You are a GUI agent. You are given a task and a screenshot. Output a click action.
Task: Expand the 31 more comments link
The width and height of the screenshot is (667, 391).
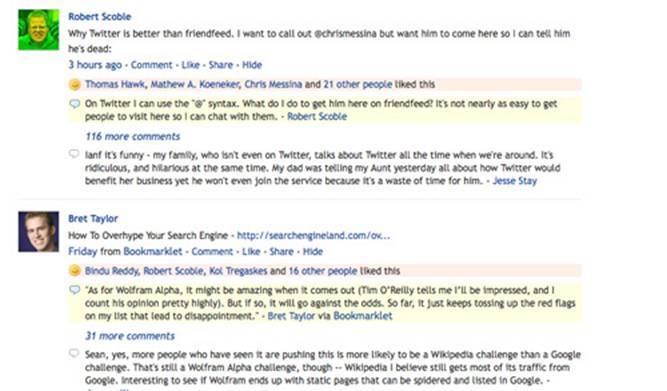click(x=130, y=336)
